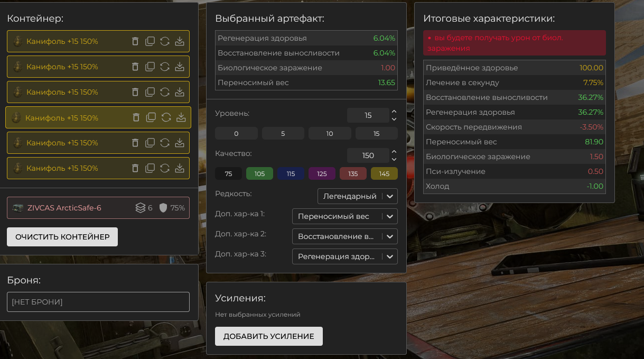Viewport: 644px width, 359px height.
Task: Click the Холод -1.00 row
Action: point(515,186)
